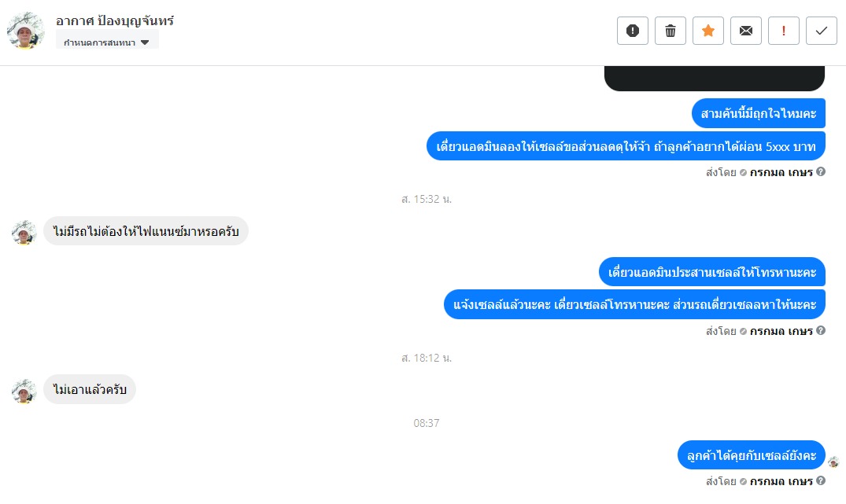Click help icon after second sent-by label

coord(821,330)
